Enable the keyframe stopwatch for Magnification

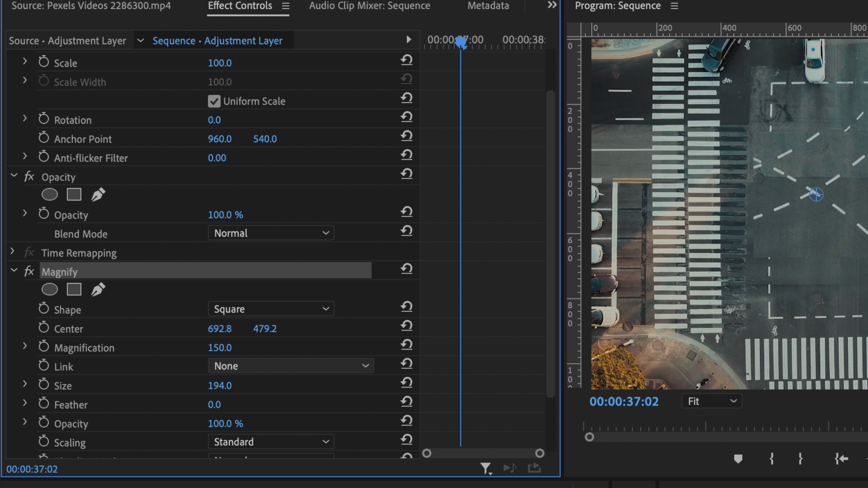(x=44, y=347)
